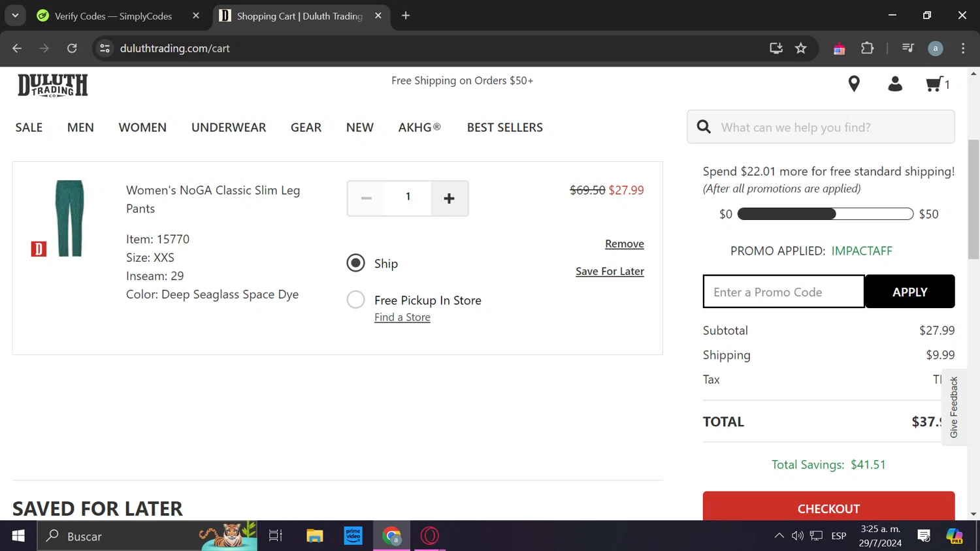
Task: Close the Verify Codes SimplyCodes tab
Action: click(196, 16)
